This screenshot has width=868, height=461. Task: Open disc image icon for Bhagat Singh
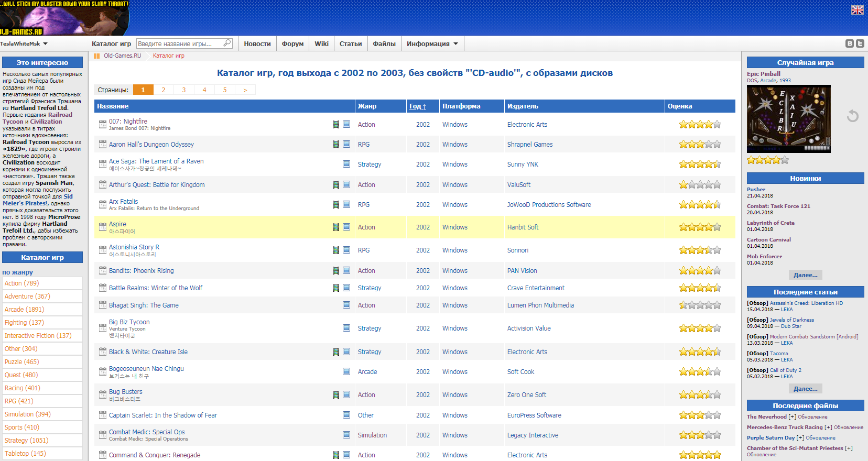[346, 305]
